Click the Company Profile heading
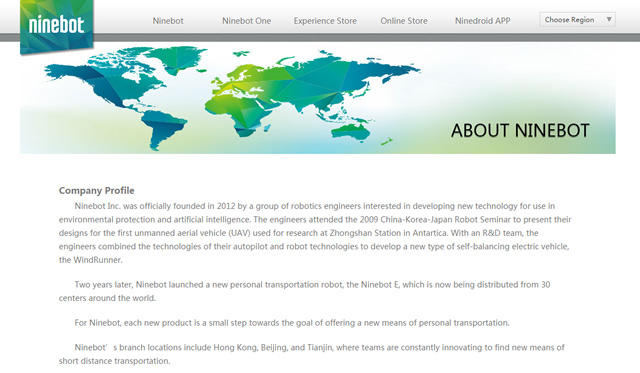 [96, 191]
